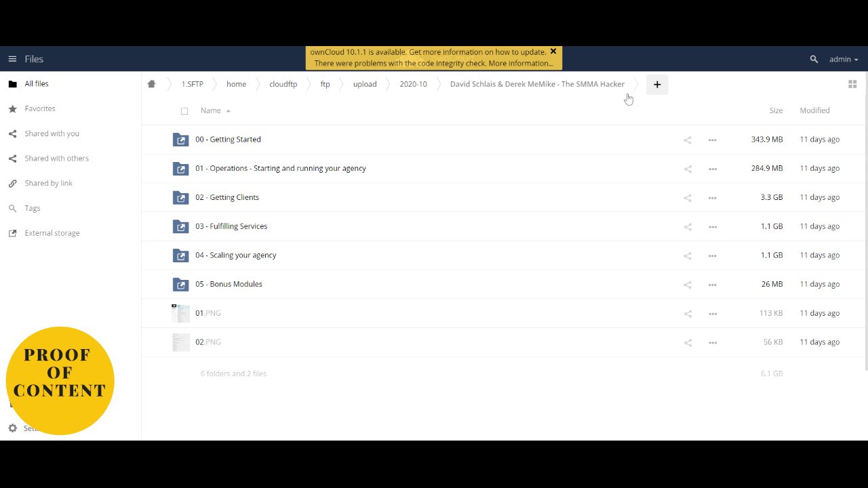Tick the select all files checkbox
This screenshot has width=868, height=488.
184,111
